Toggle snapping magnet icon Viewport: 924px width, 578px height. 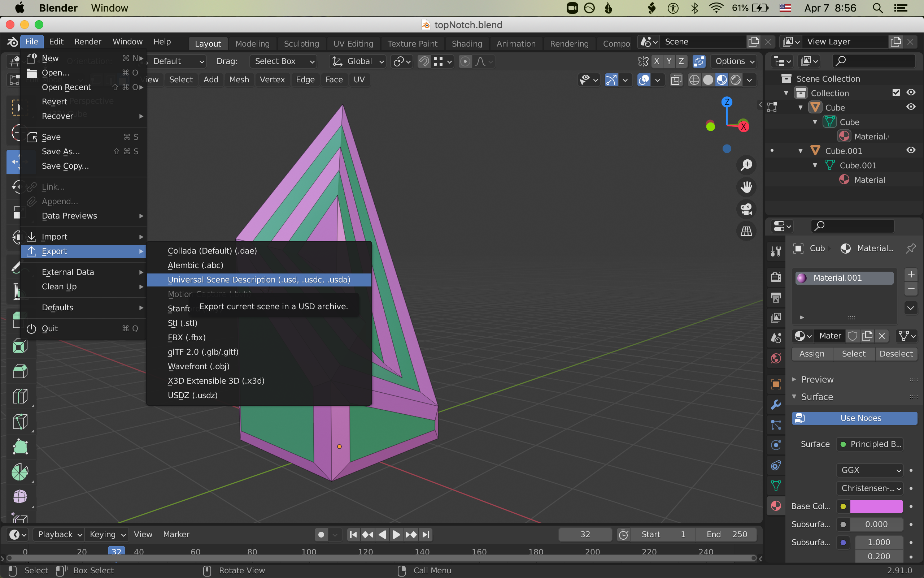[x=424, y=61]
